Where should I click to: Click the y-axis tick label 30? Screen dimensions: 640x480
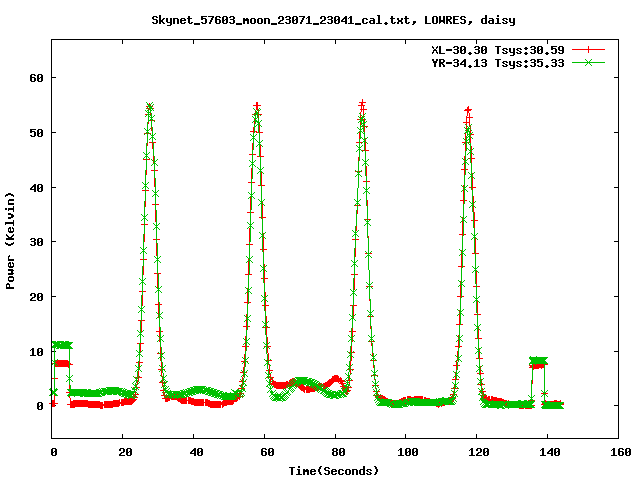36,242
